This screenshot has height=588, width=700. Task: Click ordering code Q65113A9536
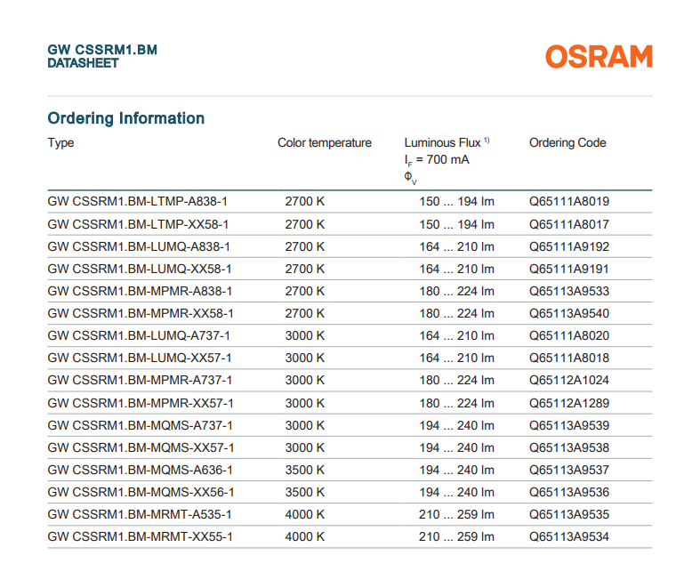569,493
